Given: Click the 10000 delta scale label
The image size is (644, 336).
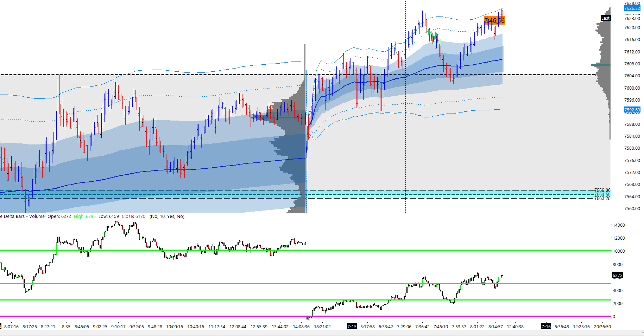Looking at the screenshot, I should coord(619,251).
